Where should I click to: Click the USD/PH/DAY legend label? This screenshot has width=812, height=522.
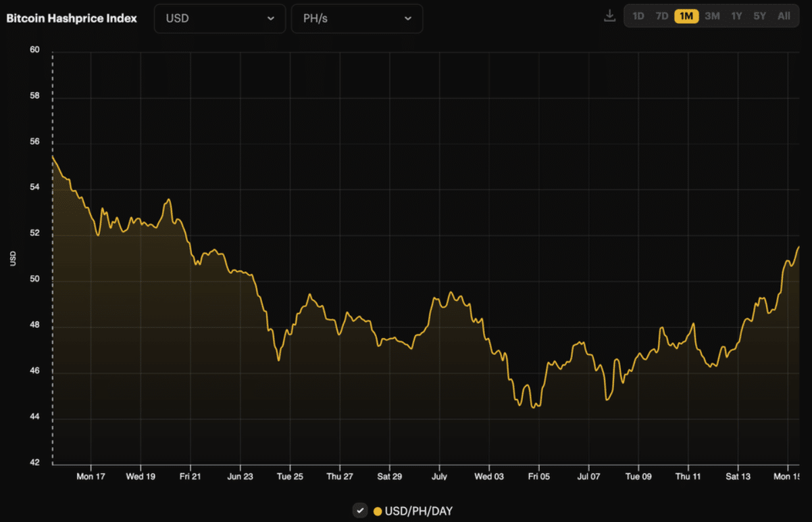coord(419,511)
